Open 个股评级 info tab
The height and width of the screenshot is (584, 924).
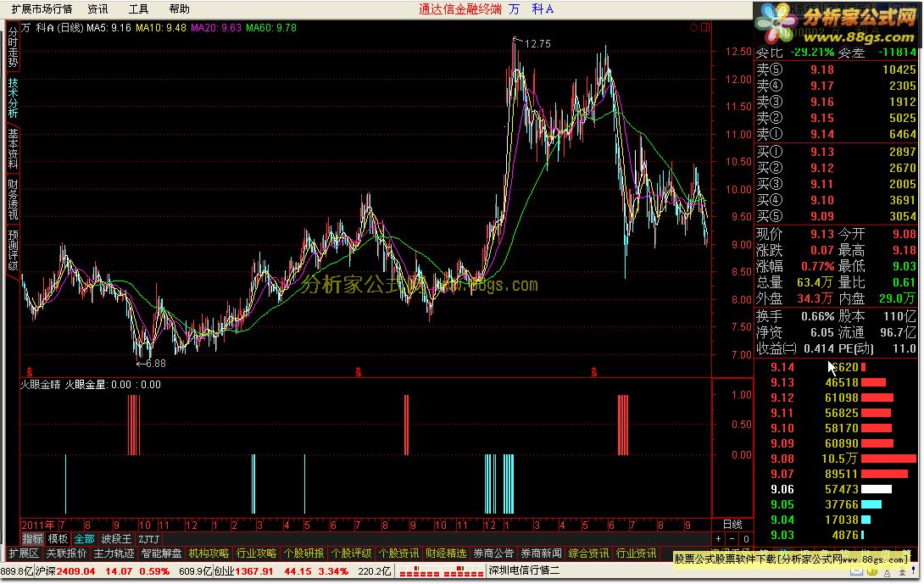[351, 553]
